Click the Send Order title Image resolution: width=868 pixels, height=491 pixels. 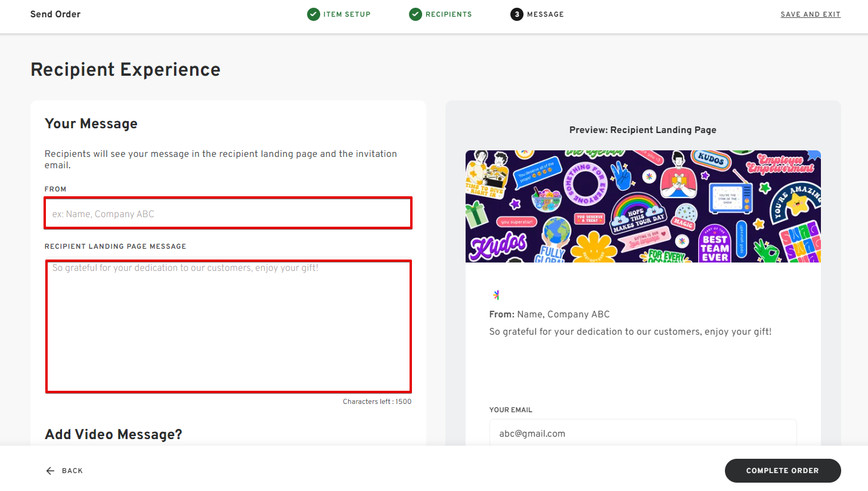click(55, 14)
